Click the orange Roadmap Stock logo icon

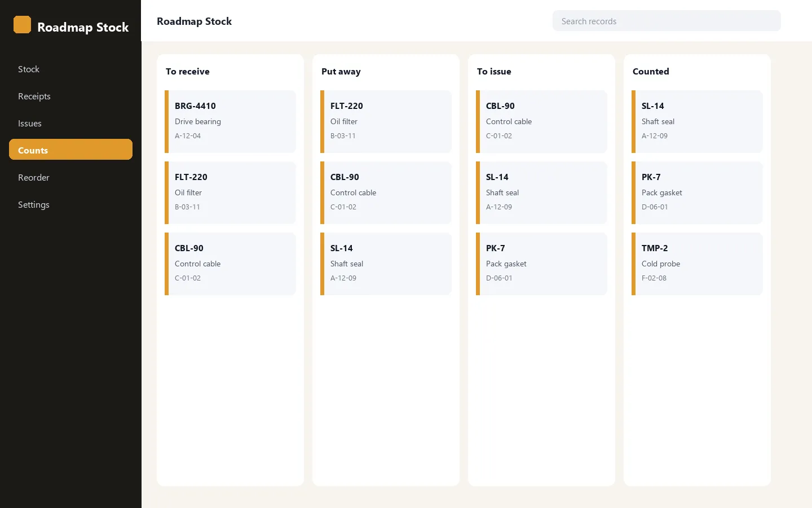click(22, 24)
